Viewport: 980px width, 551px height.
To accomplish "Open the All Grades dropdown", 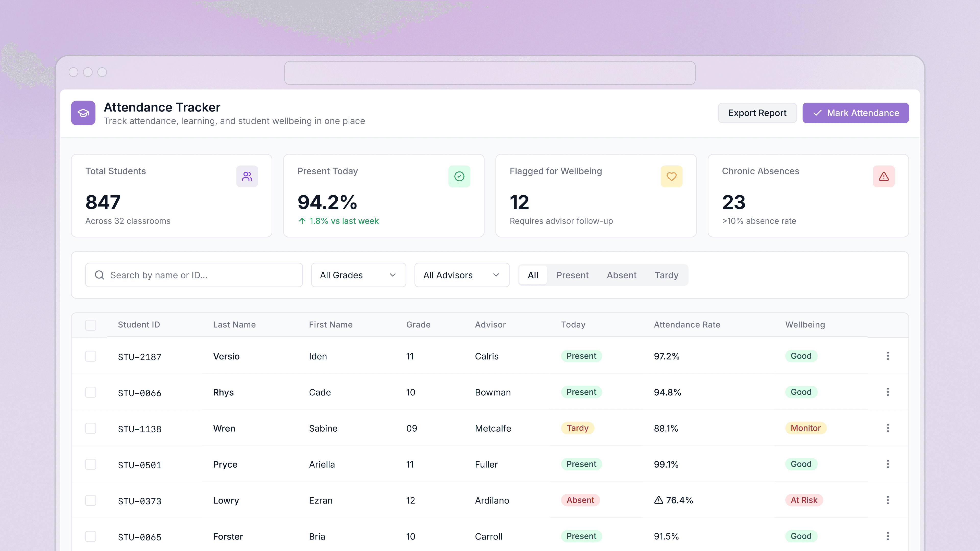I will click(x=358, y=275).
